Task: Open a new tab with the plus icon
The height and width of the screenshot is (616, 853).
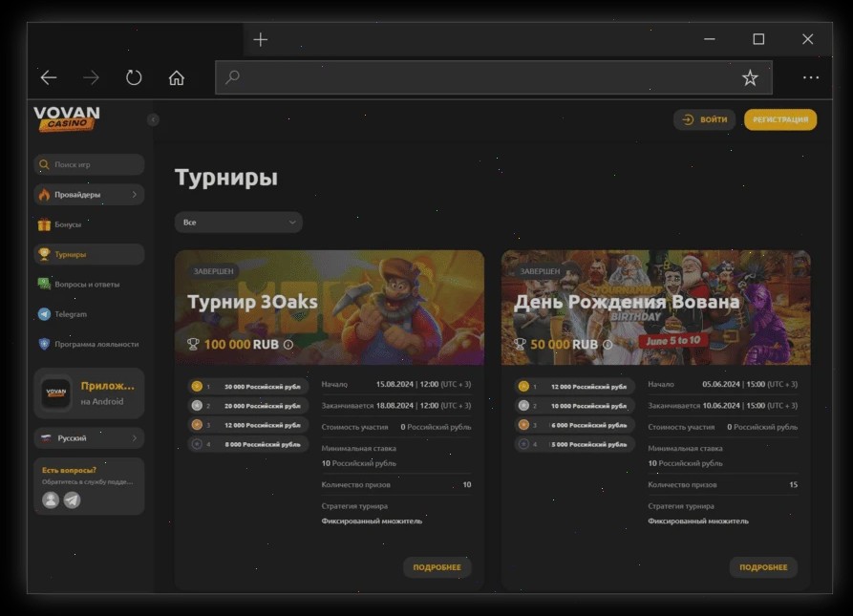Action: click(x=261, y=40)
